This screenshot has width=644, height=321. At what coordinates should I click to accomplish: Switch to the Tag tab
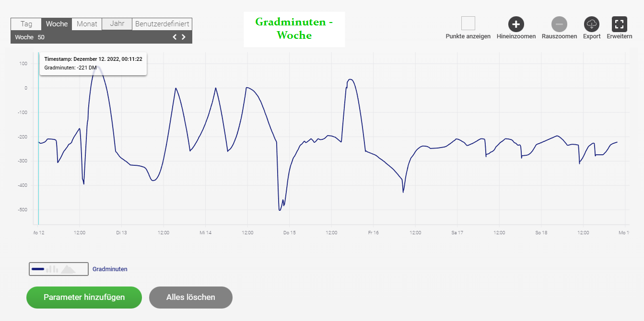[x=26, y=24]
